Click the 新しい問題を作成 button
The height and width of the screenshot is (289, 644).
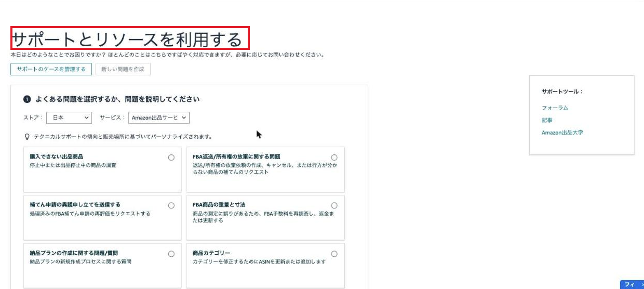tap(123, 69)
